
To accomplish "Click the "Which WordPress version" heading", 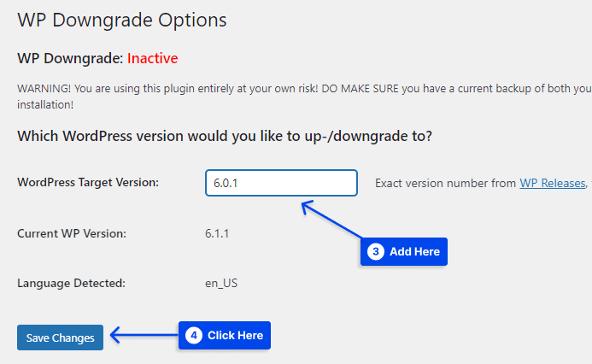I will tap(225, 136).
